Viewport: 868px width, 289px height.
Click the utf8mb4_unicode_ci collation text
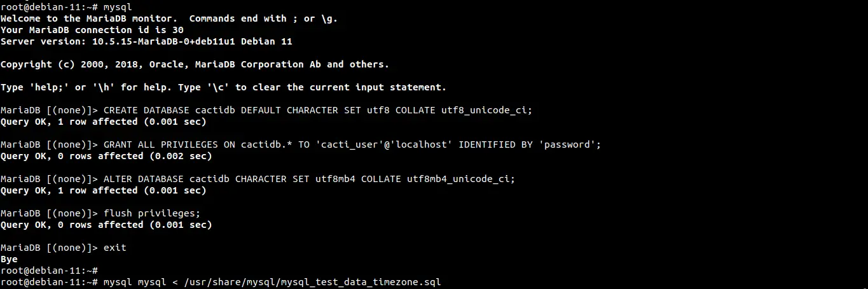pos(460,179)
